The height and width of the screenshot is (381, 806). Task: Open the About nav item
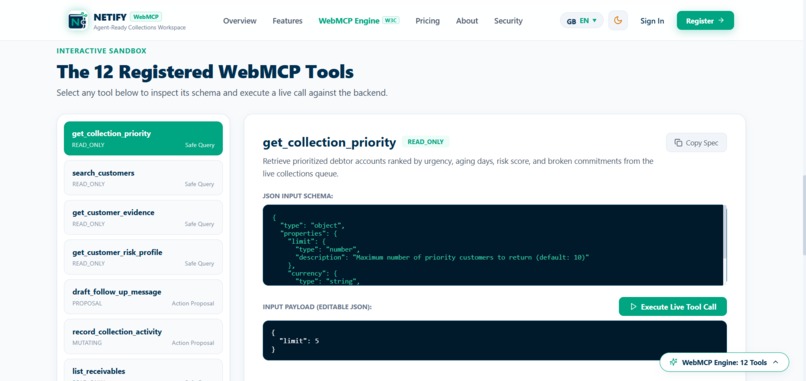467,21
